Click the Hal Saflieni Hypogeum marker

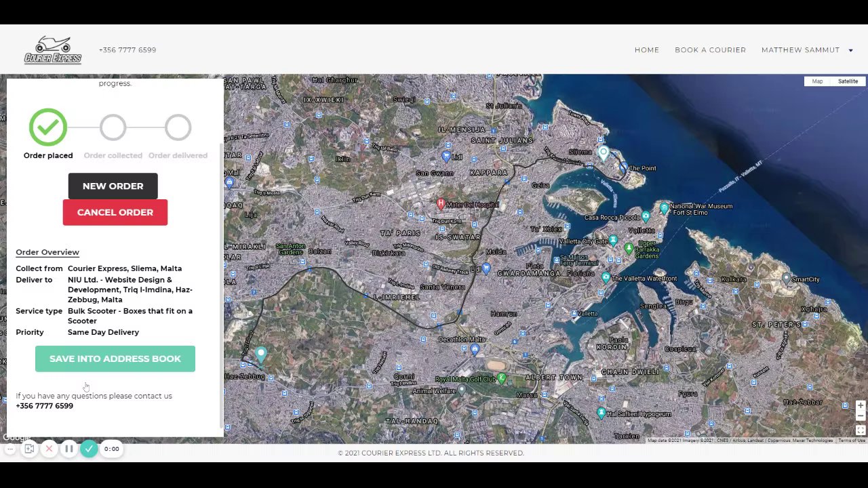601,413
